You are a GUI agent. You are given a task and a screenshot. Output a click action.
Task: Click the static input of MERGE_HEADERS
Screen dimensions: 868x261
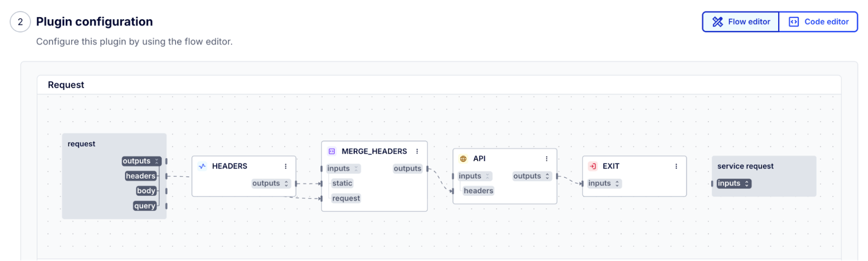click(342, 183)
